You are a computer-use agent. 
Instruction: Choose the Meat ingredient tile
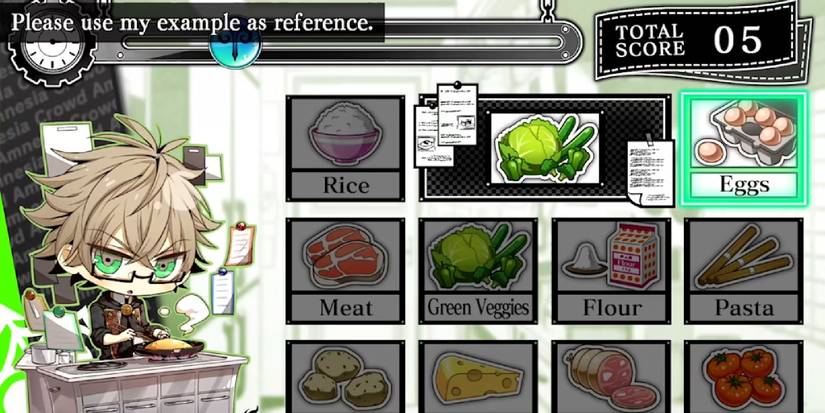click(346, 271)
